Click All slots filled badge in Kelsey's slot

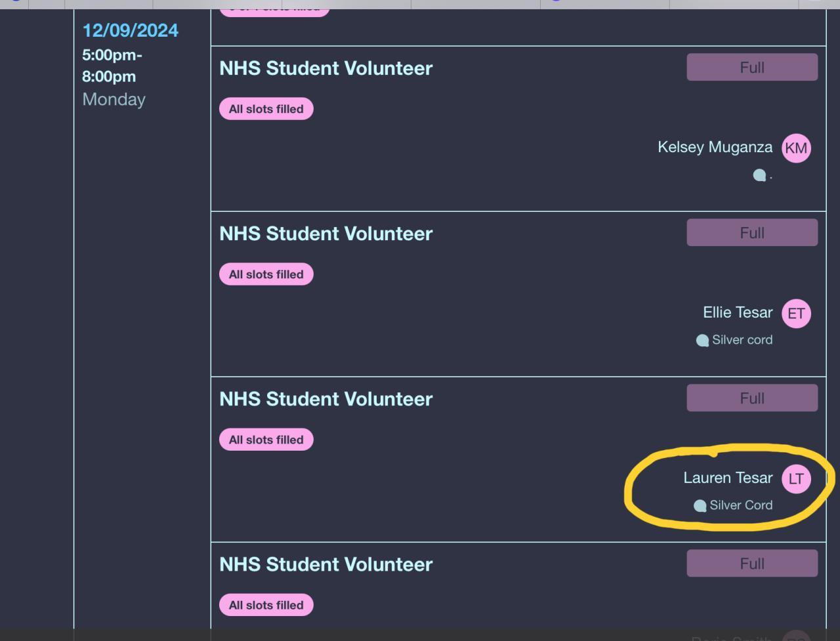point(266,109)
